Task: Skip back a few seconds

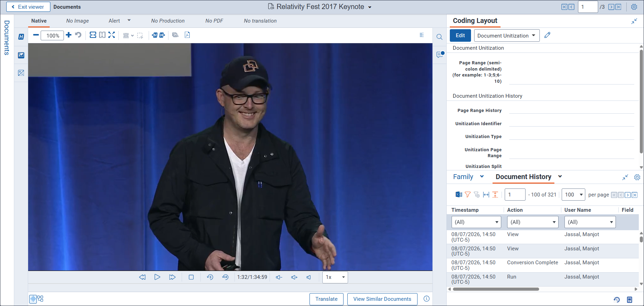Action: [210, 277]
